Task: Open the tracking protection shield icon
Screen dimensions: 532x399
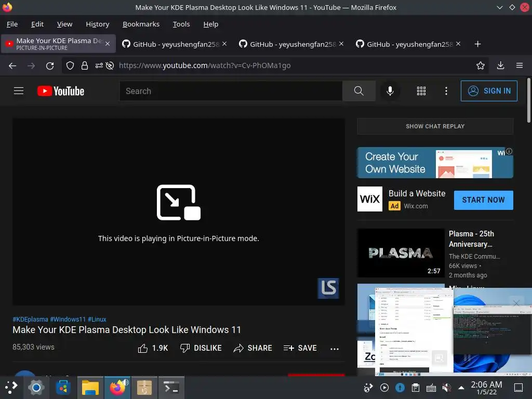Action: pyautogui.click(x=70, y=65)
